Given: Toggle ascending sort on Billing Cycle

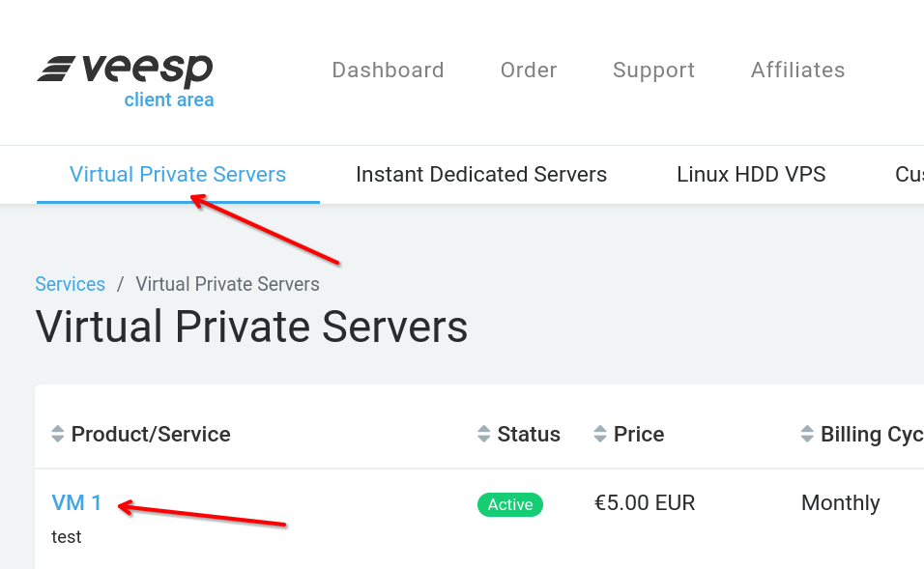Looking at the screenshot, I should 807,429.
